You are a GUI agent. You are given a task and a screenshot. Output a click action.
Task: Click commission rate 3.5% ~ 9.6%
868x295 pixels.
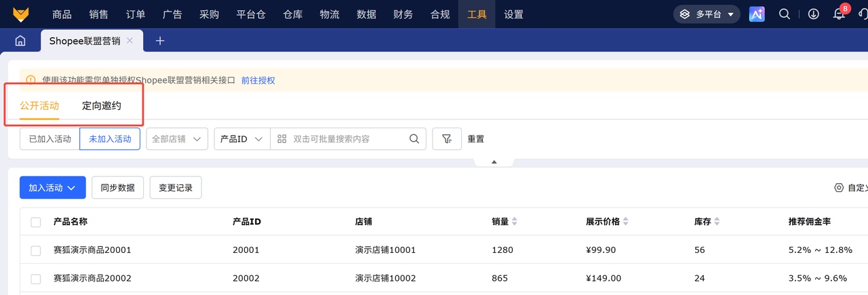(818, 279)
